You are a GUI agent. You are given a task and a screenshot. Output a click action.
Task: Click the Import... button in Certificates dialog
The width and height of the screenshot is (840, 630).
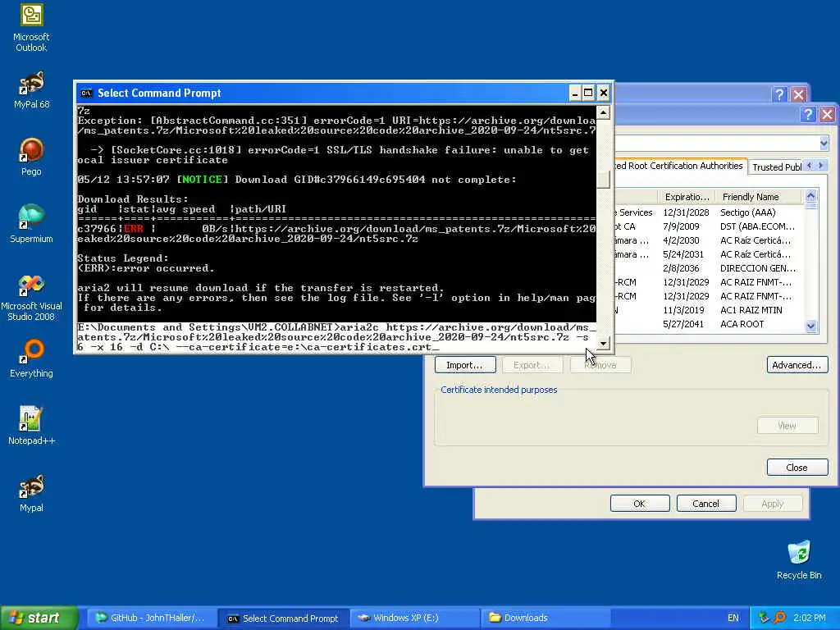pos(464,365)
